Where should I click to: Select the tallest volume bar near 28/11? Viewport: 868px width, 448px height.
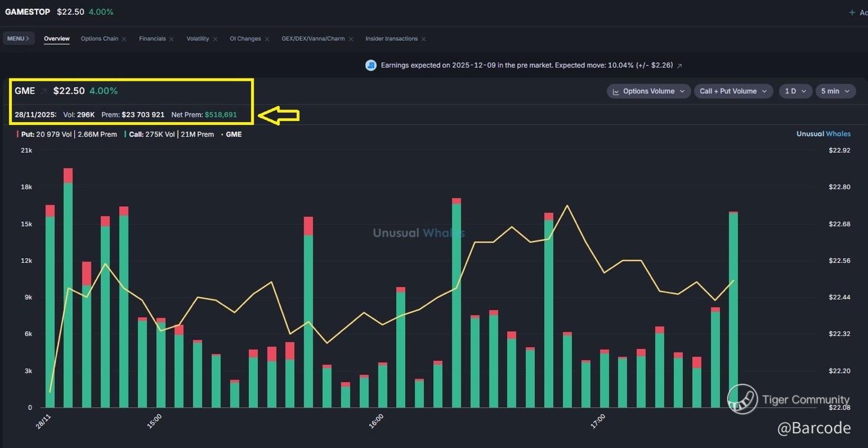coord(68,288)
